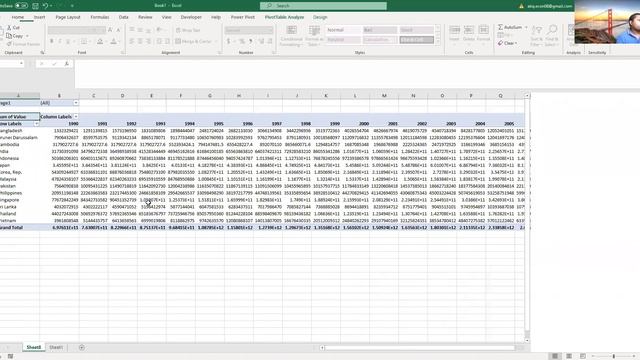Open the Font name combo box
Screen dimensions: 640x360
click(71, 30)
